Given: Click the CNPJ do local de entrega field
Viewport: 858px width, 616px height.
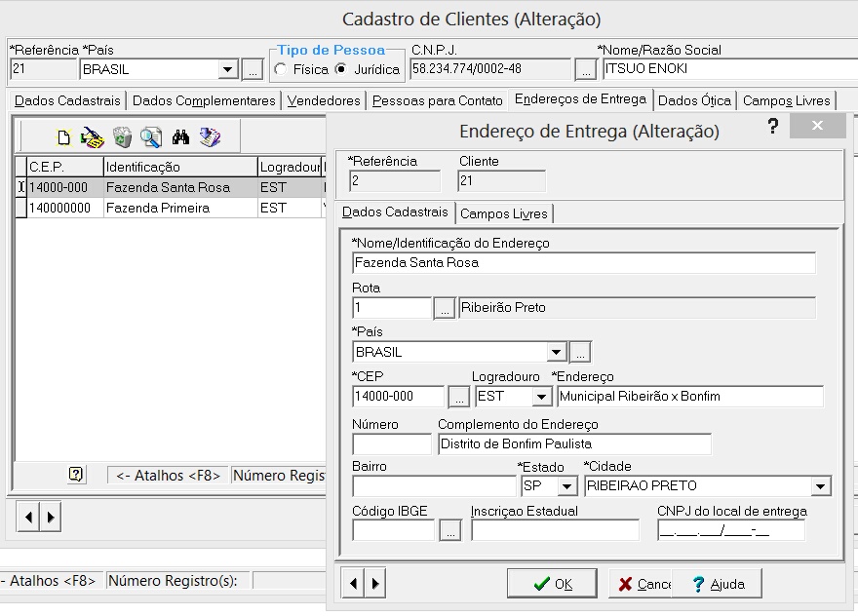Looking at the screenshot, I should (x=731, y=530).
